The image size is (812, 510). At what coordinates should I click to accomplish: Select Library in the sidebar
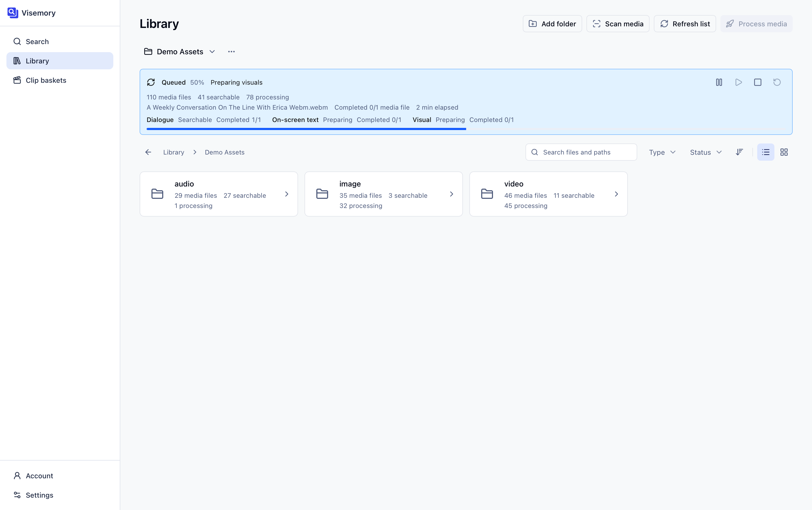[x=60, y=61]
